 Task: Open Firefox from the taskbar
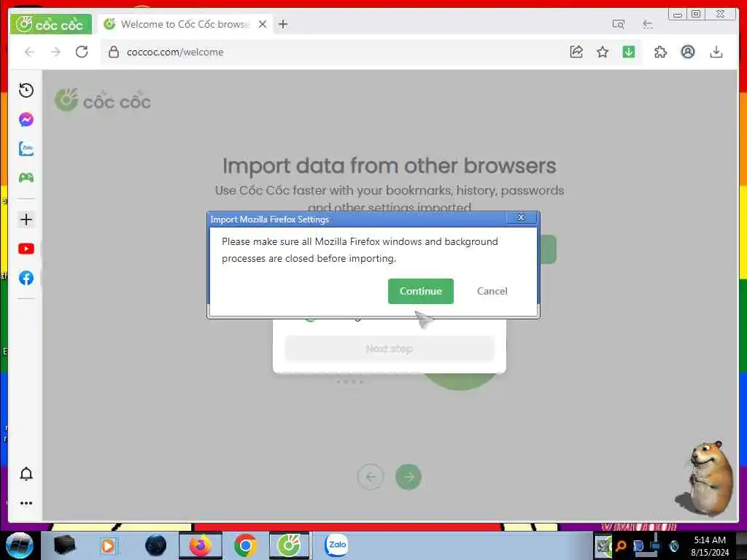click(200, 545)
